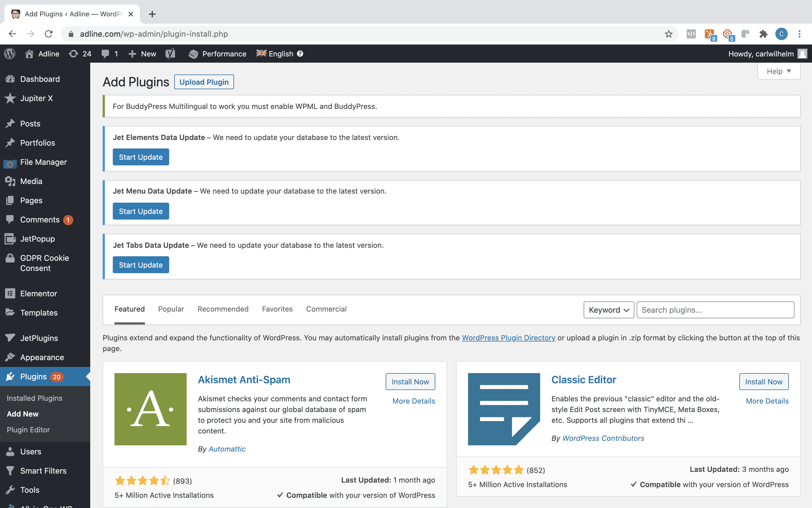Open Appearance in sidebar
This screenshot has height=508, width=812.
point(45,357)
